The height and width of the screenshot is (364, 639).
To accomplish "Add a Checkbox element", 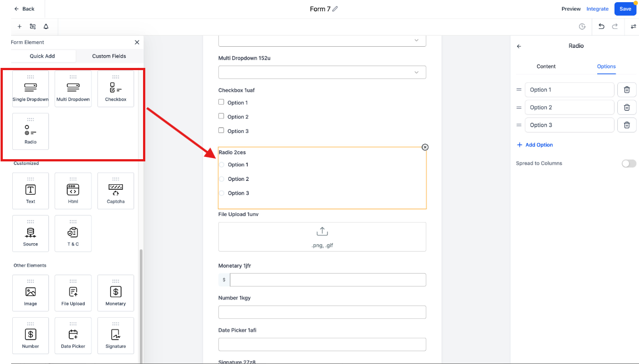I will click(x=116, y=89).
